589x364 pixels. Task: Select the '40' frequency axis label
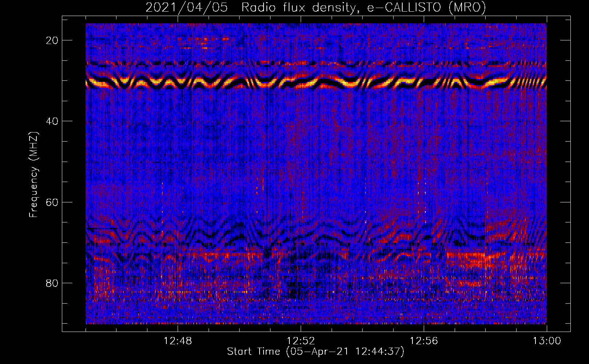[x=52, y=121]
